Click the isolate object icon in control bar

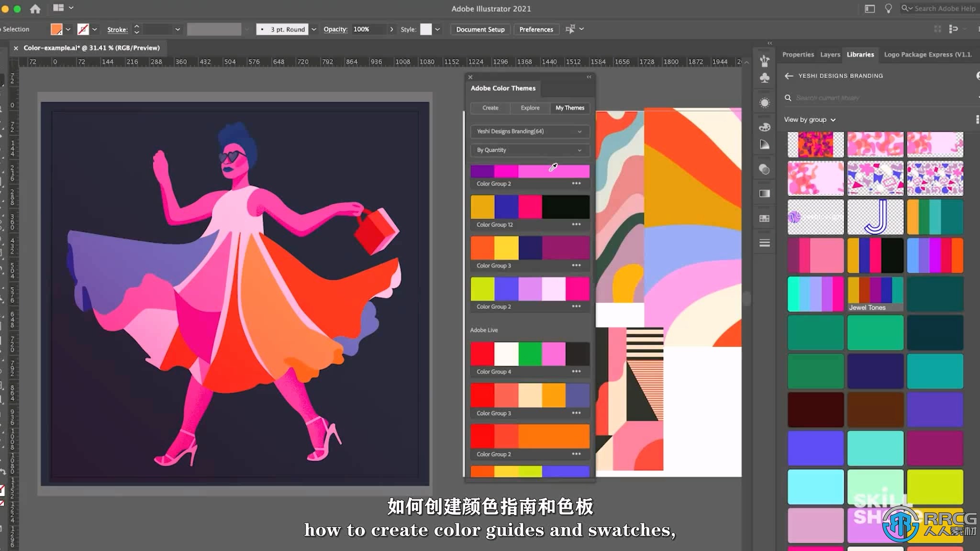pos(570,29)
